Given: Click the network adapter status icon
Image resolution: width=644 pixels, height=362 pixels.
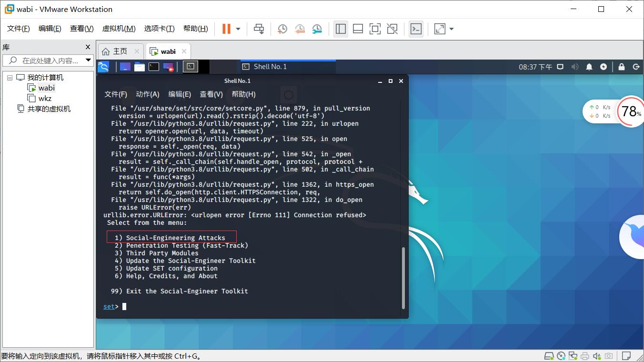Looking at the screenshot, I should click(573, 356).
